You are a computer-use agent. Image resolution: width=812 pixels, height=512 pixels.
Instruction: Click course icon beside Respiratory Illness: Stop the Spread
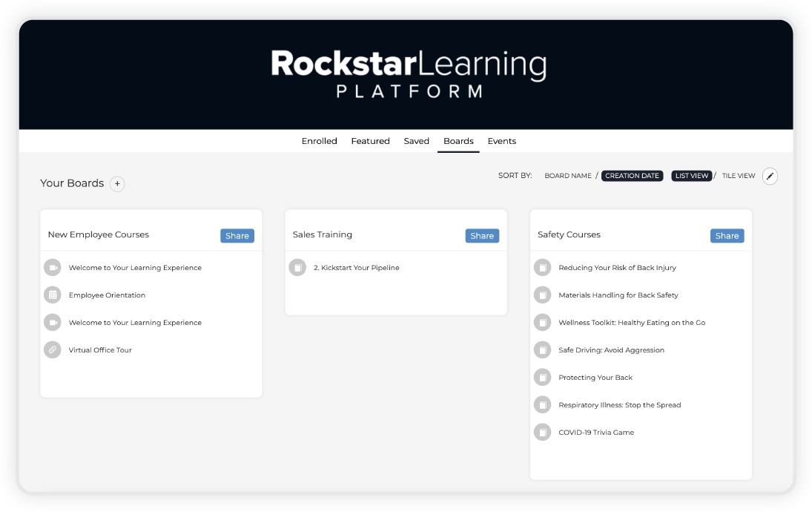click(x=542, y=404)
